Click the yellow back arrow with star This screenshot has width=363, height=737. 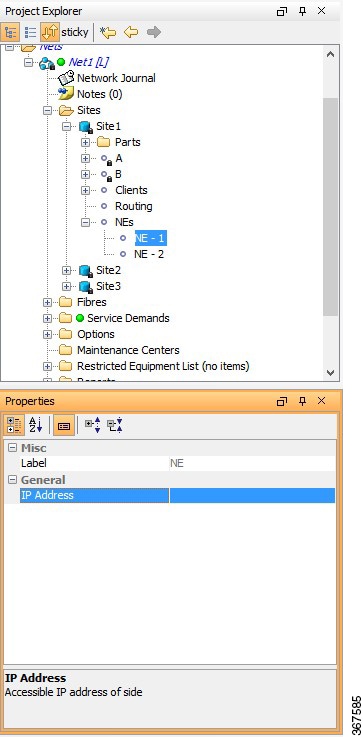point(108,32)
